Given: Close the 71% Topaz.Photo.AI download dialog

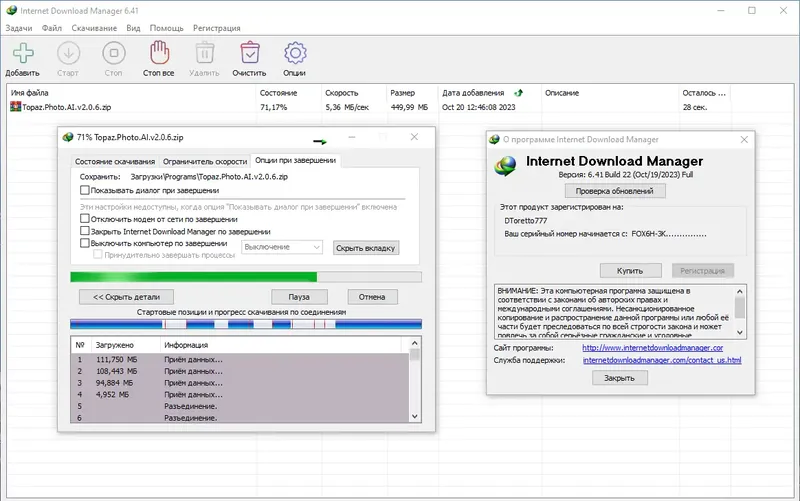Looking at the screenshot, I should 414,137.
